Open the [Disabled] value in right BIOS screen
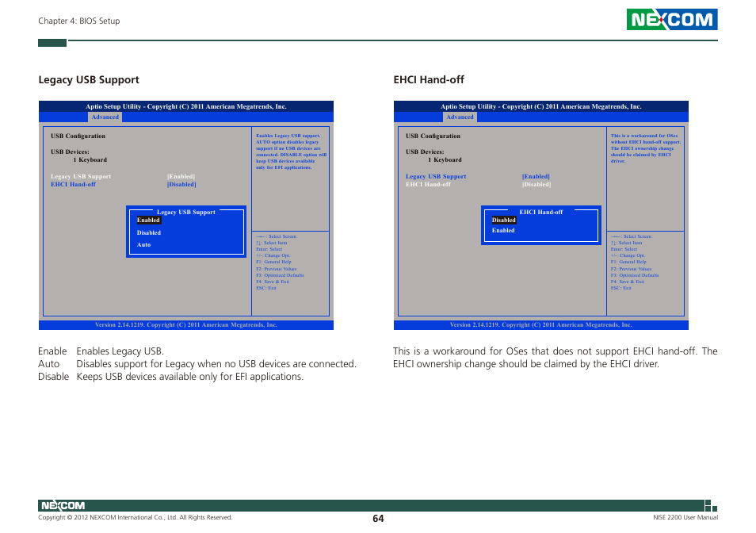Screen dimensions: 756x533 click(x=536, y=184)
